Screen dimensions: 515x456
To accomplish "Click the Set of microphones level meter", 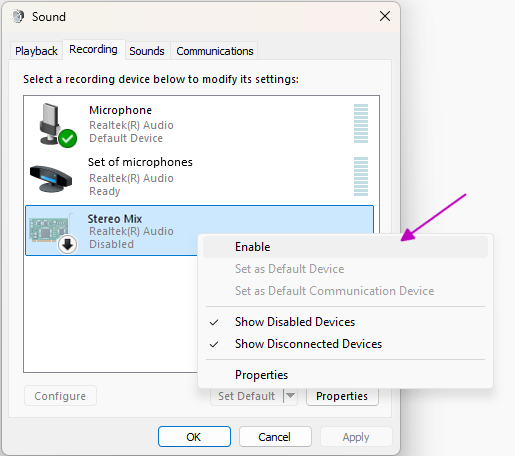I will pyautogui.click(x=361, y=176).
